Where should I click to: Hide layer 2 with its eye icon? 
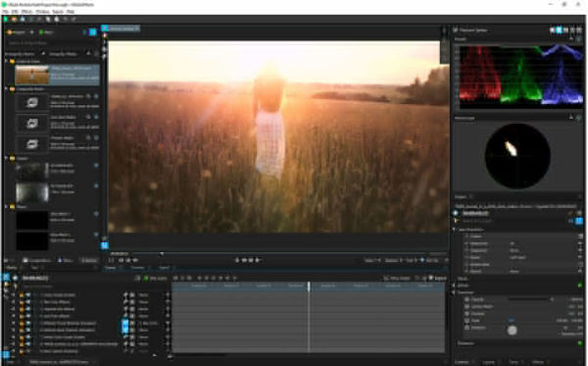tap(27, 302)
